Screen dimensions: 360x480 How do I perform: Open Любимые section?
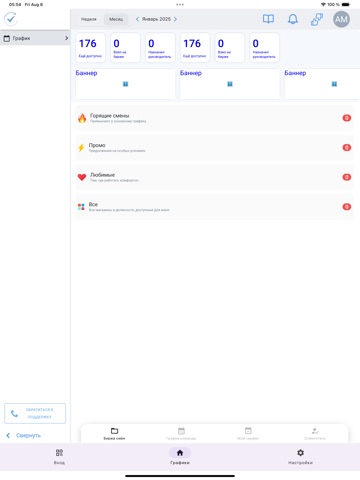point(214,177)
